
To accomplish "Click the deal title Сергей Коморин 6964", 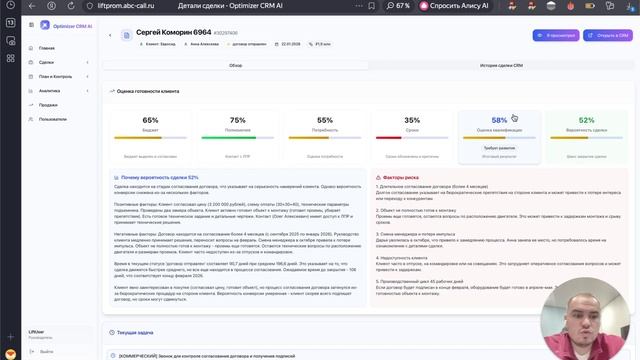I will pyautogui.click(x=173, y=32).
